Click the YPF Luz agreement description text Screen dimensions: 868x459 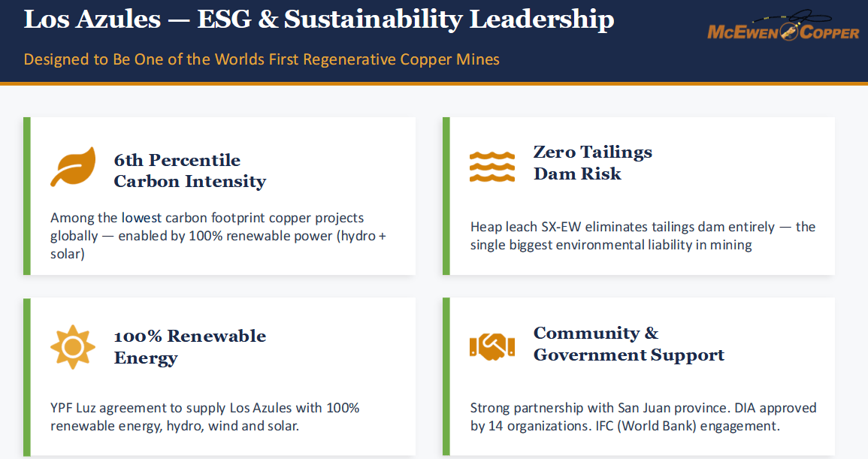(205, 417)
